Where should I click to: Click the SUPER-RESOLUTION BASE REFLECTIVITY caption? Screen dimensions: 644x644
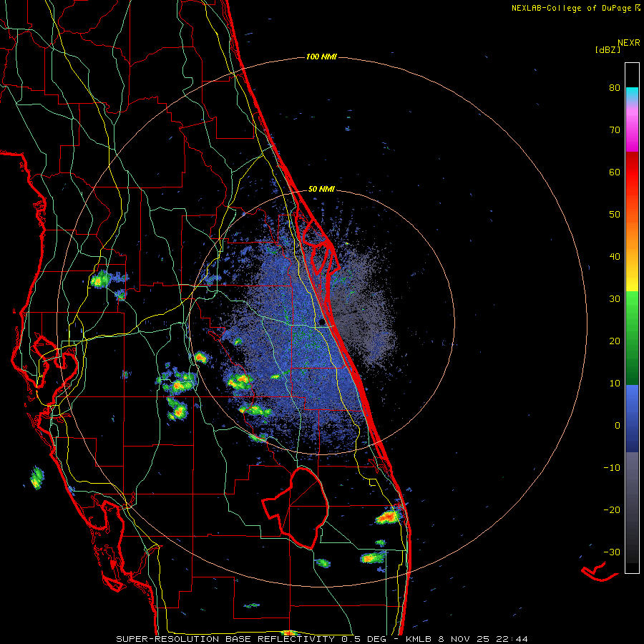225,639
